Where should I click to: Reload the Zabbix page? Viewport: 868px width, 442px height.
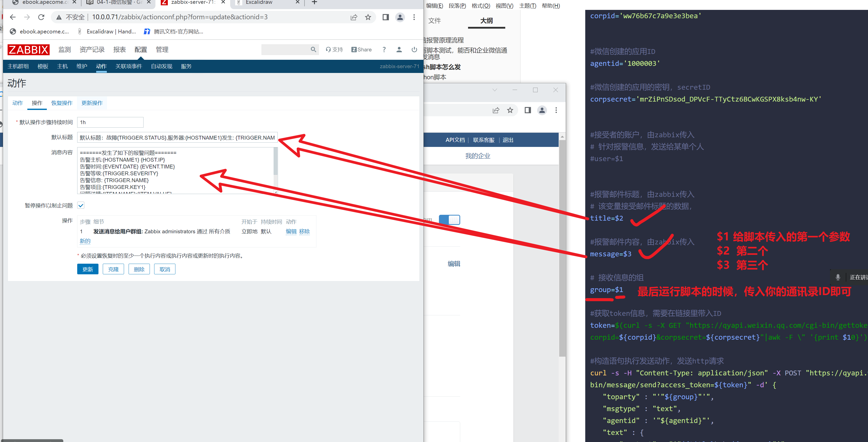click(41, 17)
